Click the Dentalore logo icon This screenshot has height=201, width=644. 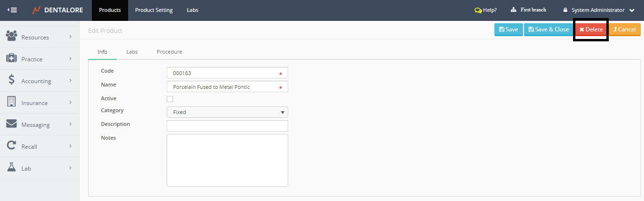point(36,10)
